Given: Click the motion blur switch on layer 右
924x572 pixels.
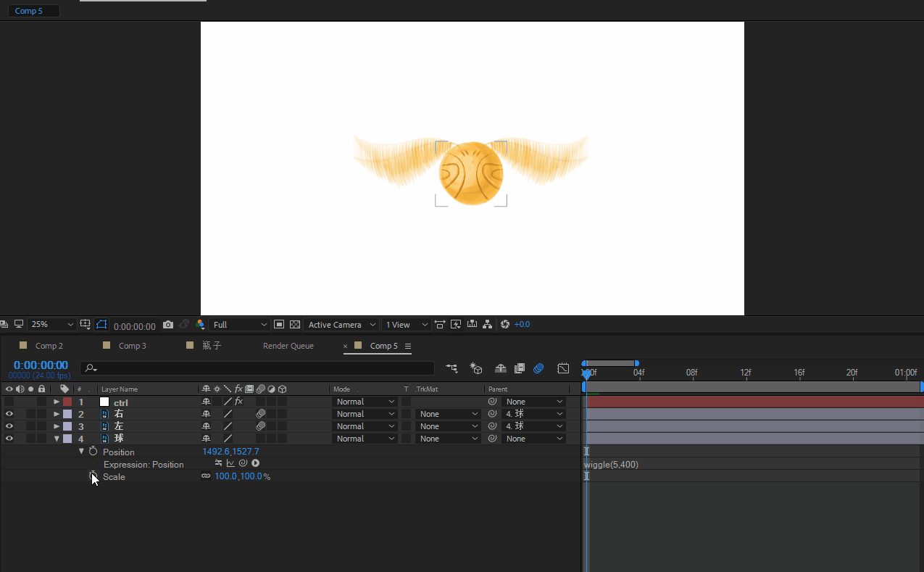Looking at the screenshot, I should pos(260,414).
